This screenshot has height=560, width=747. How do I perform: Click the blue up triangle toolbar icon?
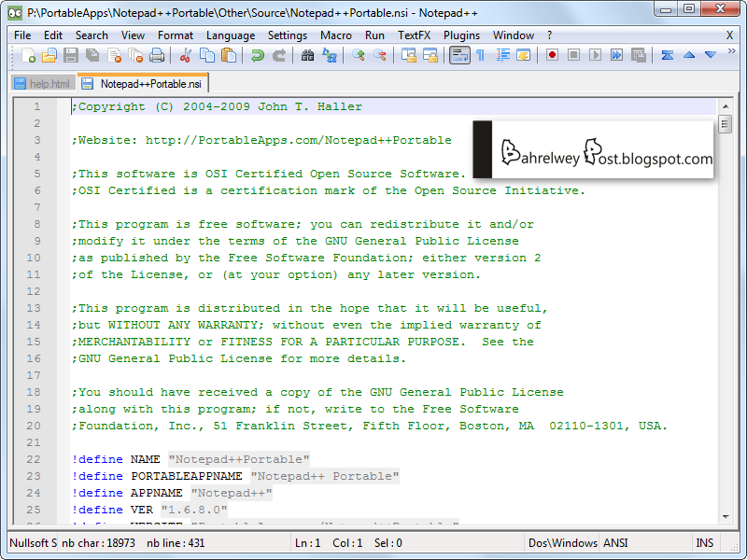(x=689, y=55)
